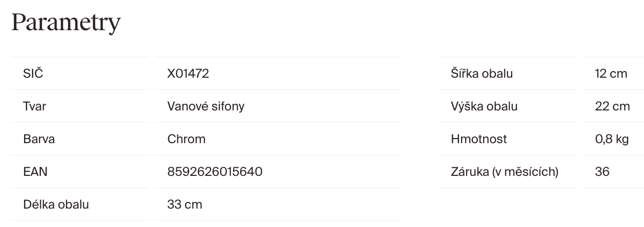This screenshot has width=644, height=227.
Task: Click the Hmotnost parameter label
Action: [479, 139]
